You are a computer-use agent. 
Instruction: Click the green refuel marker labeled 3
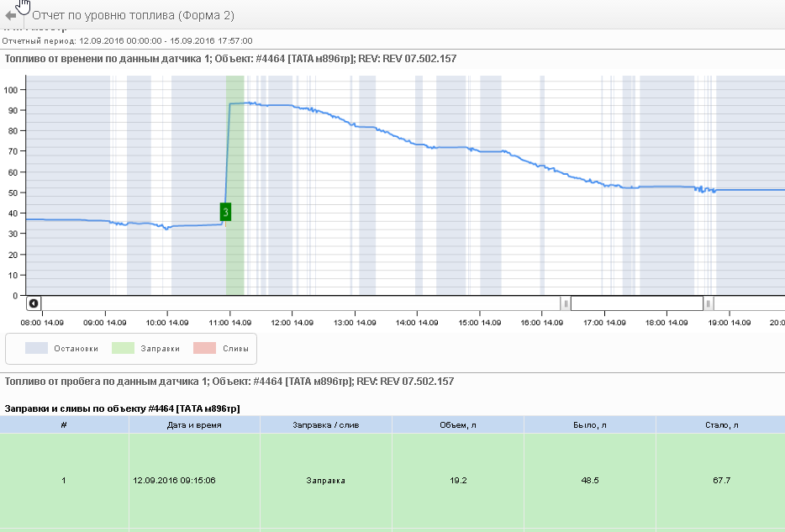[x=225, y=212]
